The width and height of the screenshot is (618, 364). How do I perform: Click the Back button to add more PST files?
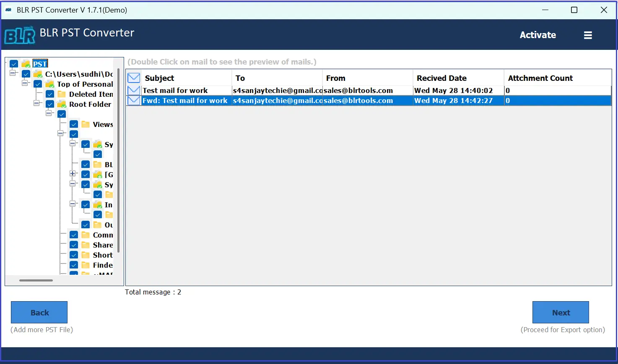[x=39, y=312]
